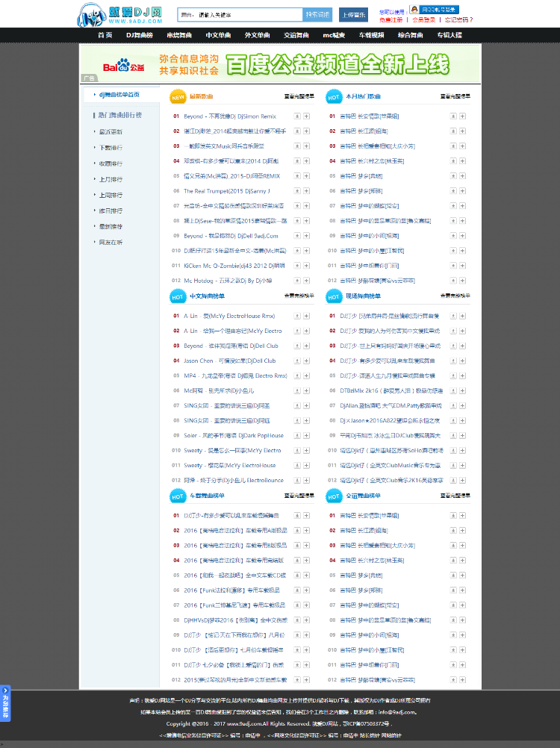
Task: Open 昨日排行 in the sidebar
Action: coord(111,211)
